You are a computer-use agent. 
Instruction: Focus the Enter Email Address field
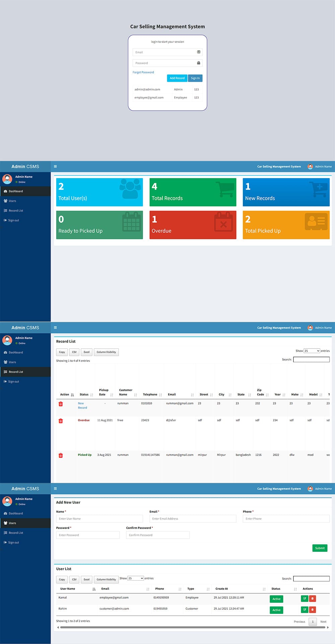[x=193, y=519]
